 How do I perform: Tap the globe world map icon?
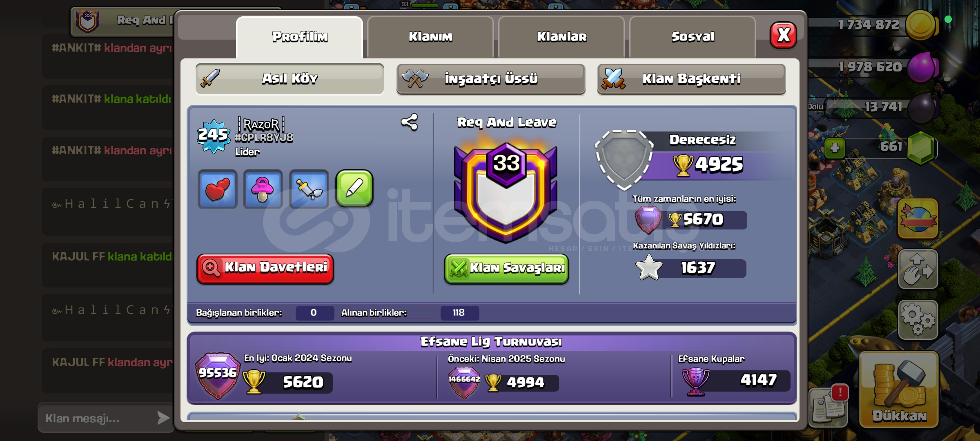pyautogui.click(x=918, y=218)
